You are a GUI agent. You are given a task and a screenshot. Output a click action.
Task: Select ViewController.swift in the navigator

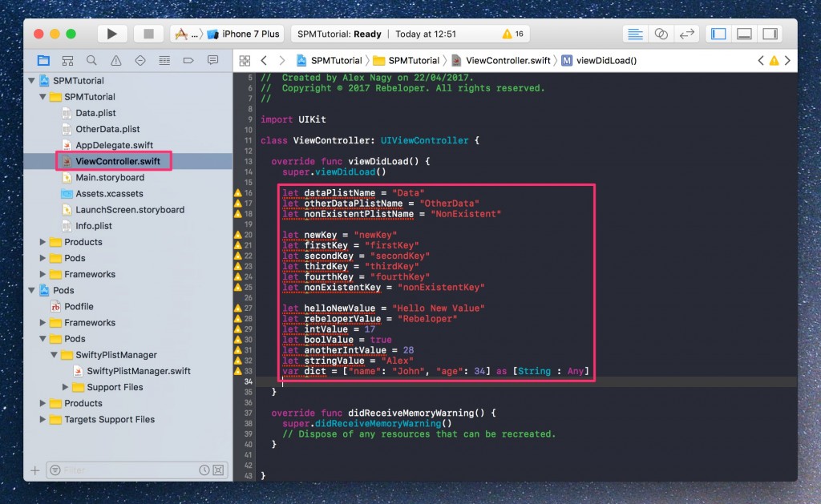(117, 161)
